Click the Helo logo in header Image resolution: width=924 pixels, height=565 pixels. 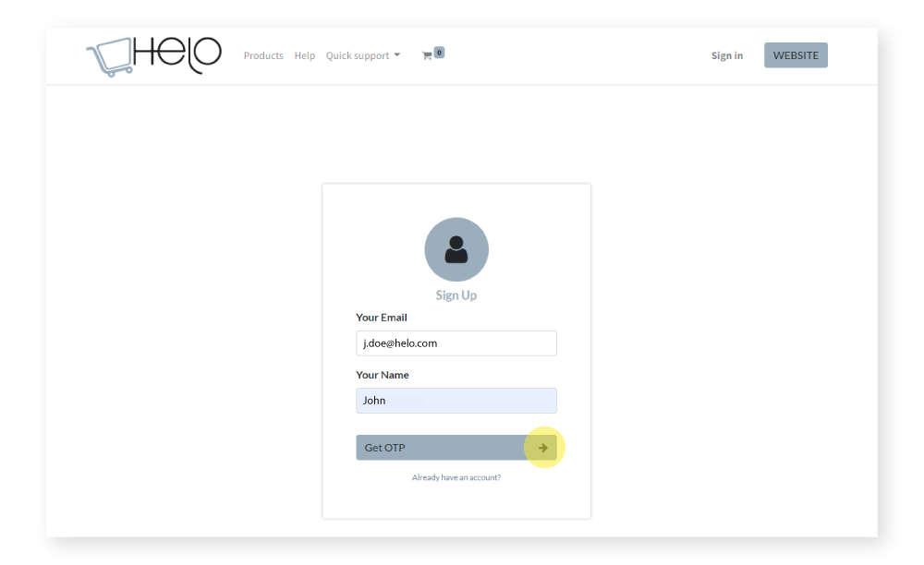tap(153, 55)
